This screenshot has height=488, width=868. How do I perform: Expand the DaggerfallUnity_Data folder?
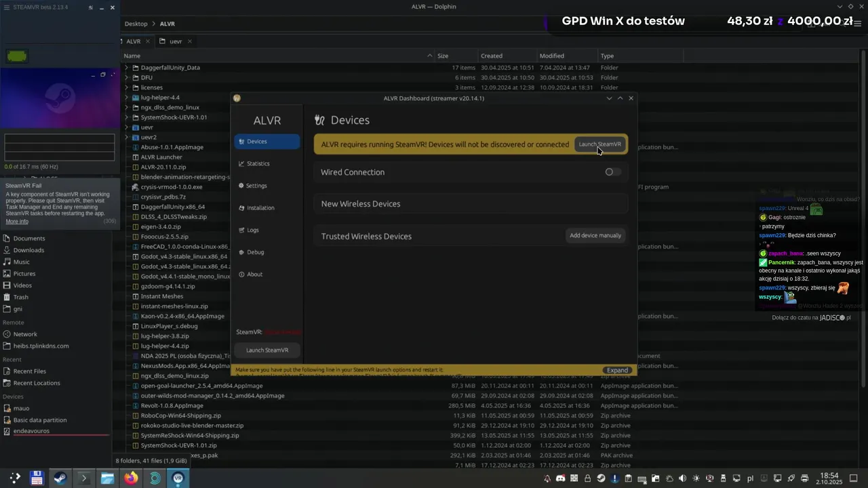pos(126,68)
